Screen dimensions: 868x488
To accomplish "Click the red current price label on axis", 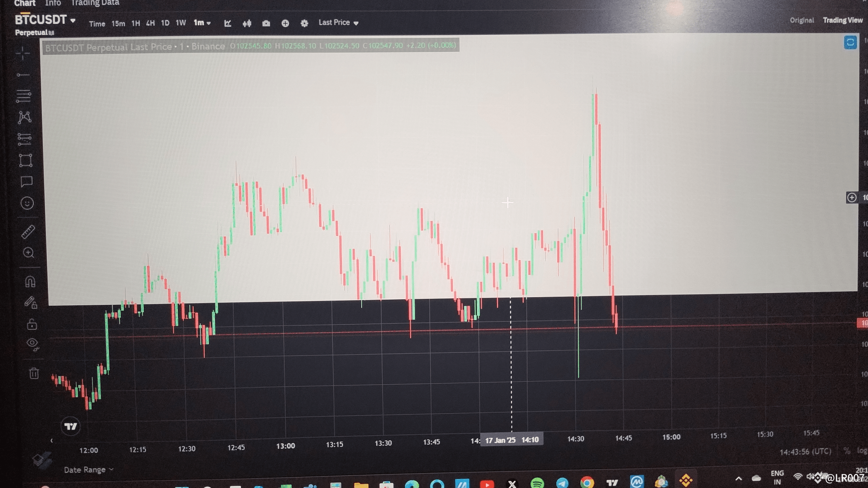I will point(862,323).
